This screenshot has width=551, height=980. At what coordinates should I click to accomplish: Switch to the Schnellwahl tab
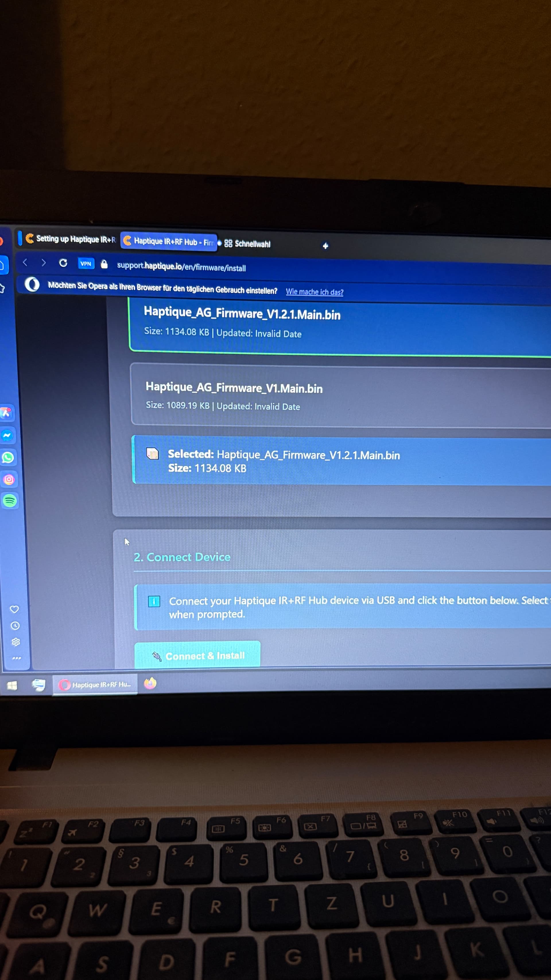tap(248, 244)
